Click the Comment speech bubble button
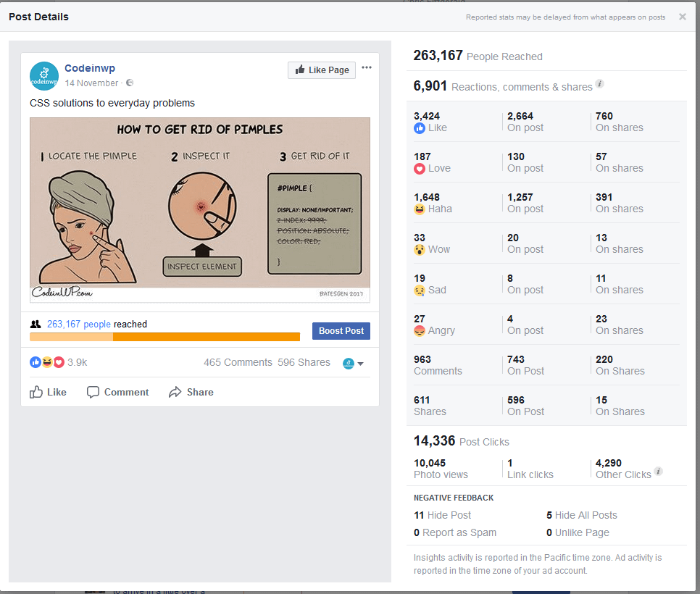Screen dimensions: 700x594 pyautogui.click(x=117, y=392)
